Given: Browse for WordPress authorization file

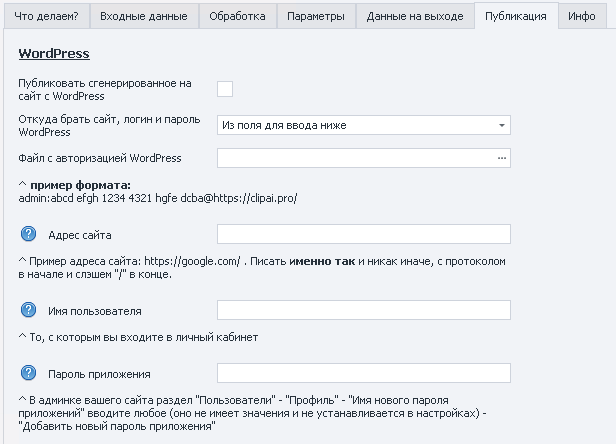Looking at the screenshot, I should [502, 158].
